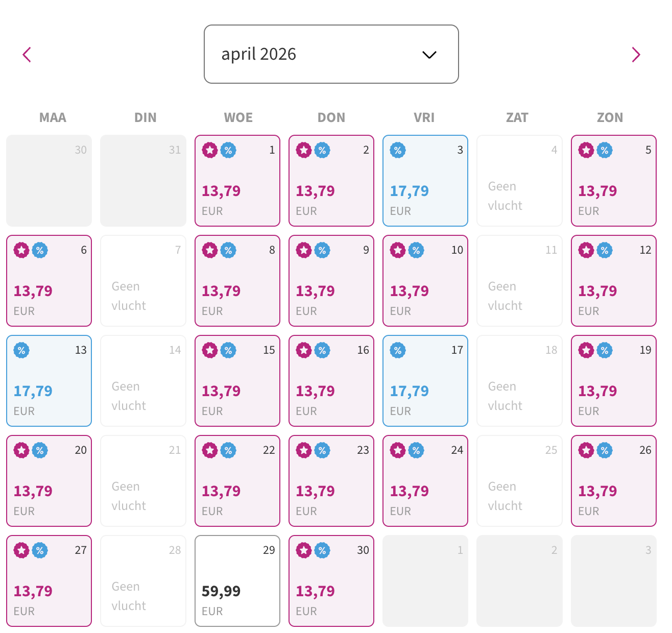The width and height of the screenshot is (672, 633).
Task: Click the star badge on April 30
Action: point(304,551)
